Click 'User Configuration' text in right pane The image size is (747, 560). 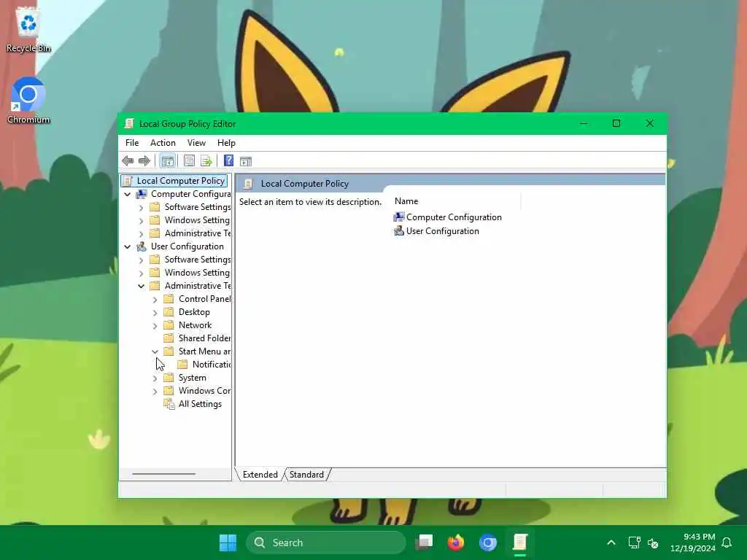click(x=443, y=231)
